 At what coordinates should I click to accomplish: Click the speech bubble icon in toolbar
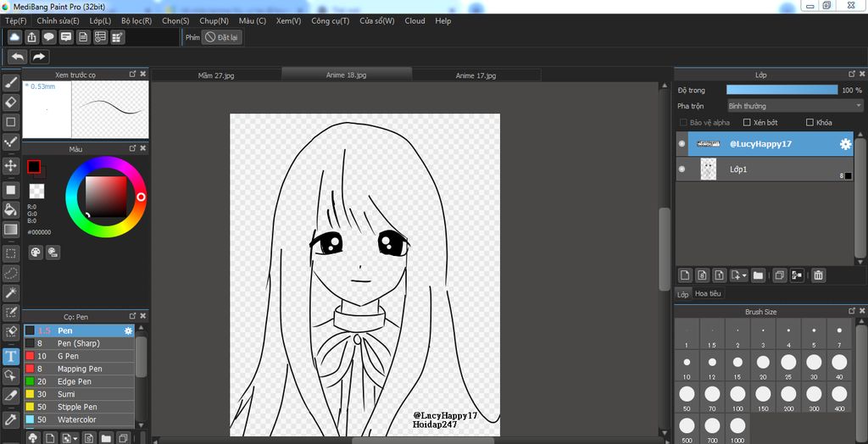coord(48,37)
